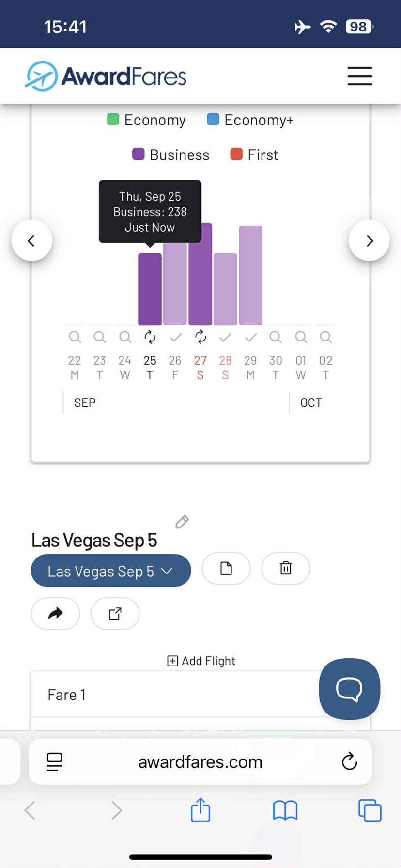Screen dimensions: 401x868
Task: Open the hamburger navigation menu
Action: [359, 76]
